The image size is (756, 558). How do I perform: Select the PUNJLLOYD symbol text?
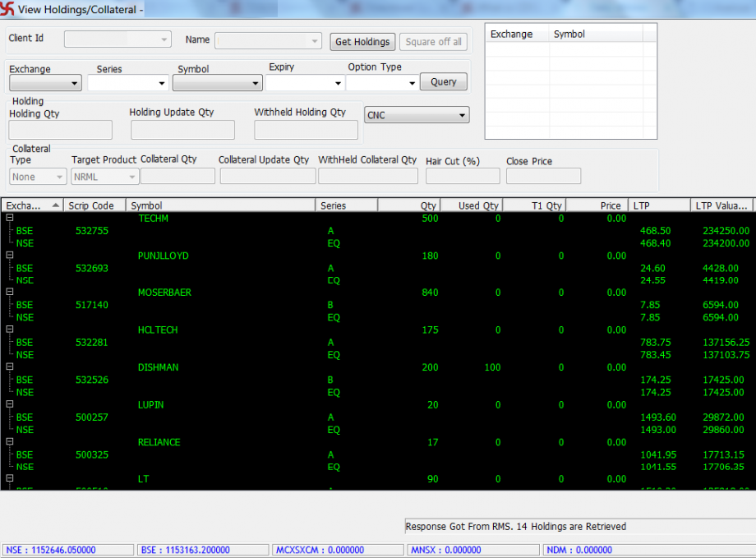pyautogui.click(x=164, y=256)
